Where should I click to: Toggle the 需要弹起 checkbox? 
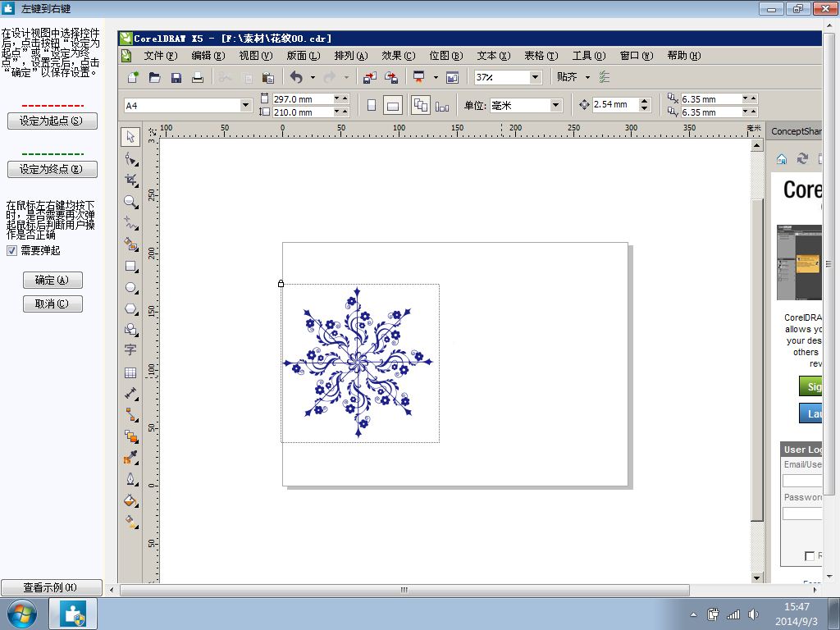point(11,251)
